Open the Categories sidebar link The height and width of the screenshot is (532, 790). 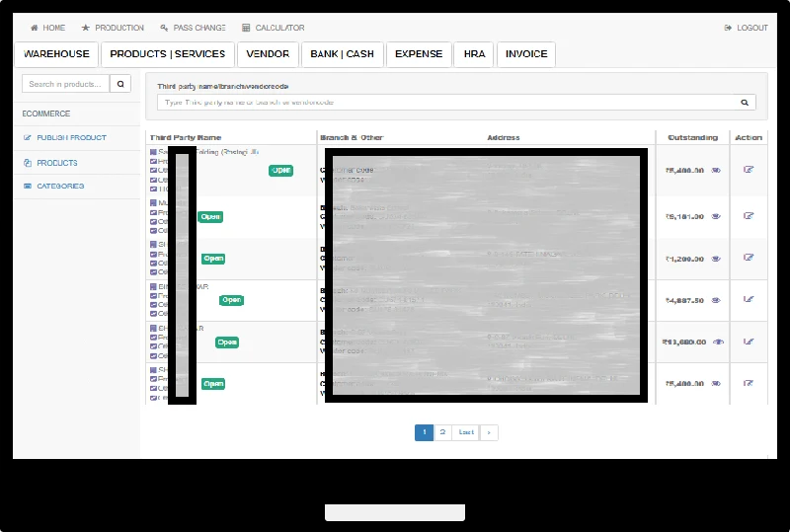click(x=60, y=186)
